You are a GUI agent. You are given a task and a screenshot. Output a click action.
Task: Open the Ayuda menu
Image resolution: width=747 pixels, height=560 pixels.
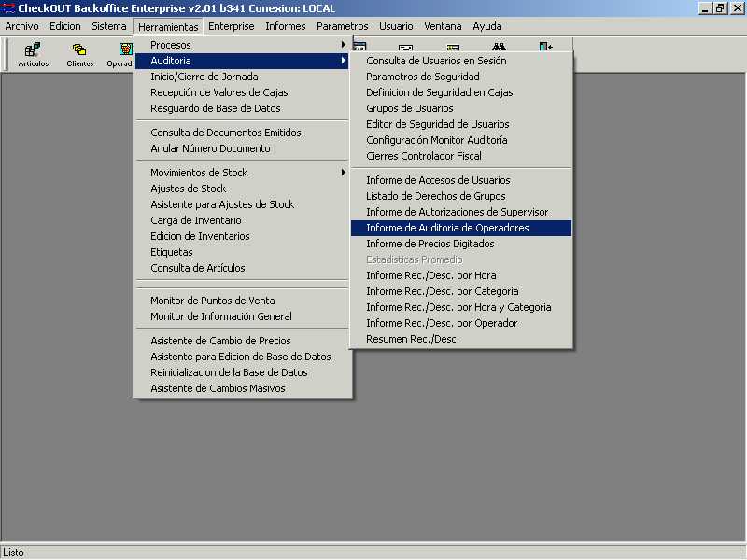click(x=486, y=26)
